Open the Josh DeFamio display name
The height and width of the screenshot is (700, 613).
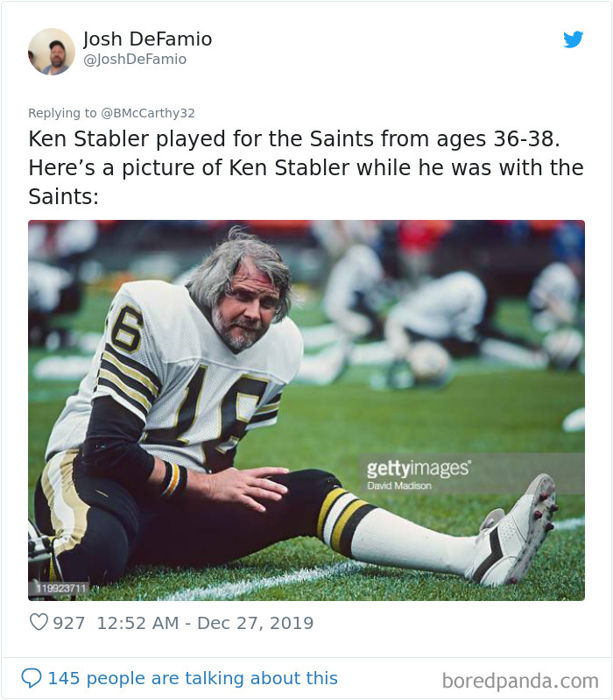148,39
